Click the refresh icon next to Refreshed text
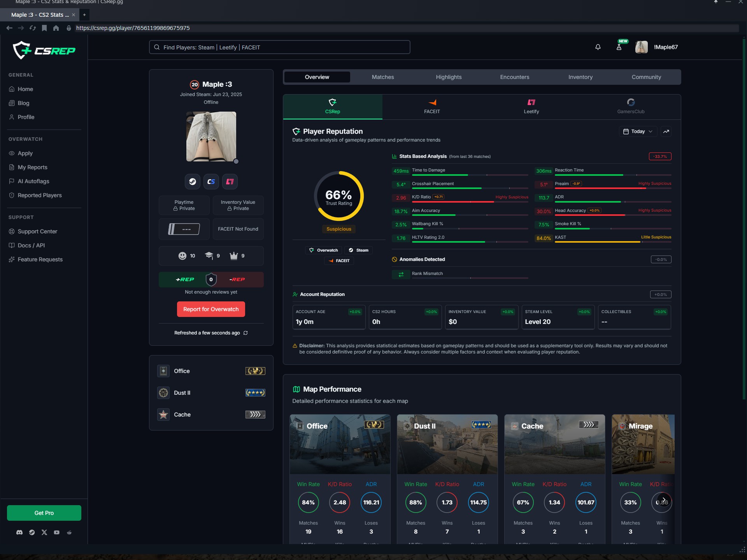Viewport: 747px width, 560px height. [245, 333]
